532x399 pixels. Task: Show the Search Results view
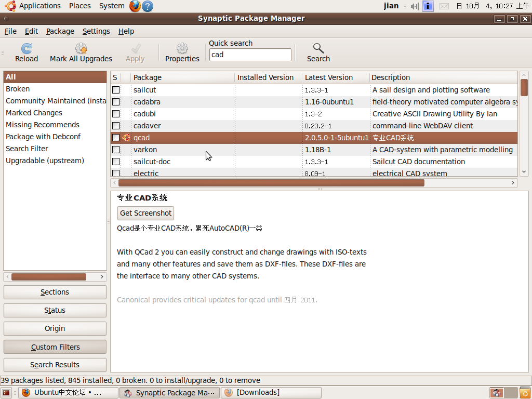coord(55,365)
